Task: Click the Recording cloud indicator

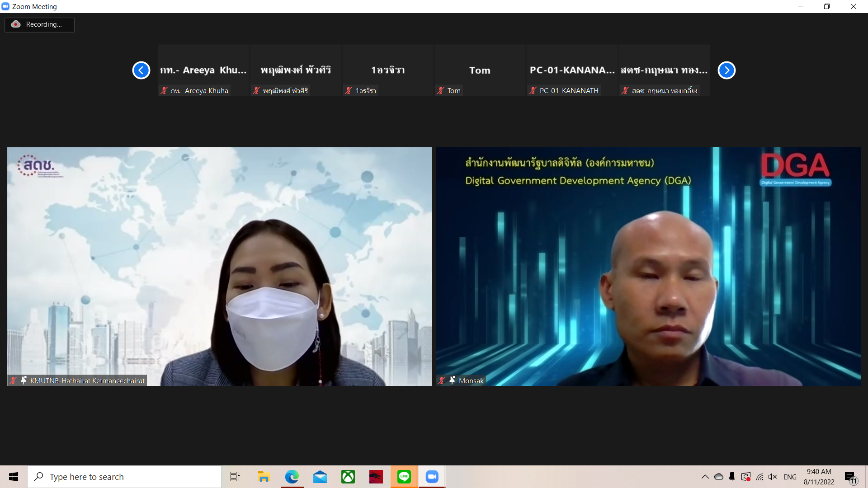Action: [x=16, y=24]
